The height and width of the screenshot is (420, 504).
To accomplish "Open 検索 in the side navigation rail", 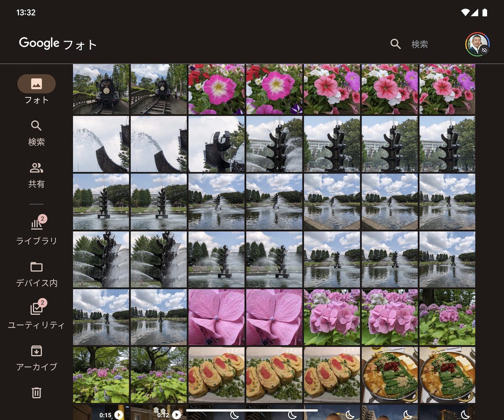I will [x=37, y=133].
